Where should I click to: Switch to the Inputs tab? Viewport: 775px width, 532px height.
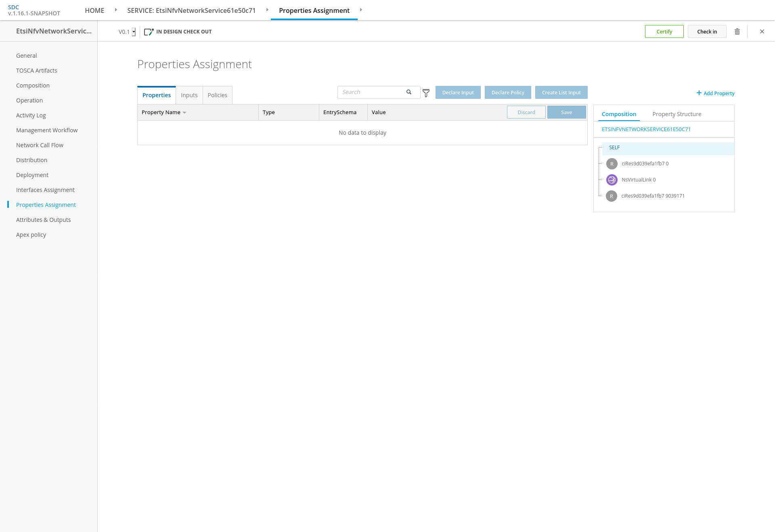(189, 95)
